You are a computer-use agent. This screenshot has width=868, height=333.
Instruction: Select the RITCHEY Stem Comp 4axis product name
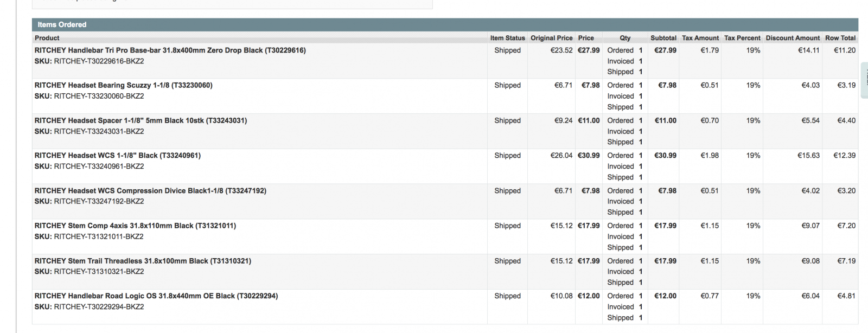135,226
